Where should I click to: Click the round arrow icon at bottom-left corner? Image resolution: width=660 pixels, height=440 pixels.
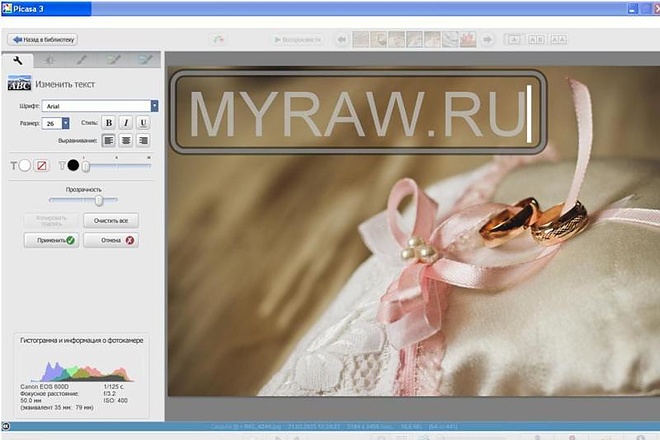5,426
